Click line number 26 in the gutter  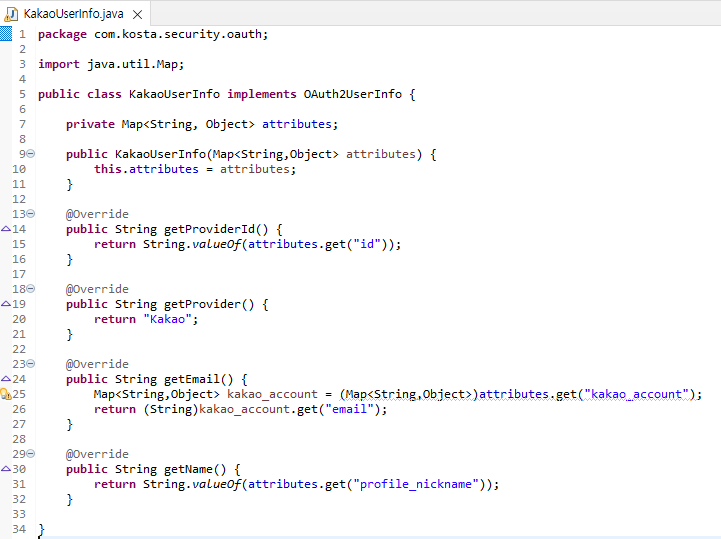pyautogui.click(x=19, y=409)
